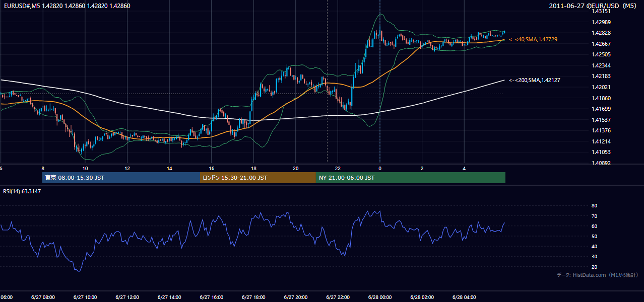Click the 6/27 16:00 date axis label
Viewport: 644px width, 302px height.
(x=212, y=297)
